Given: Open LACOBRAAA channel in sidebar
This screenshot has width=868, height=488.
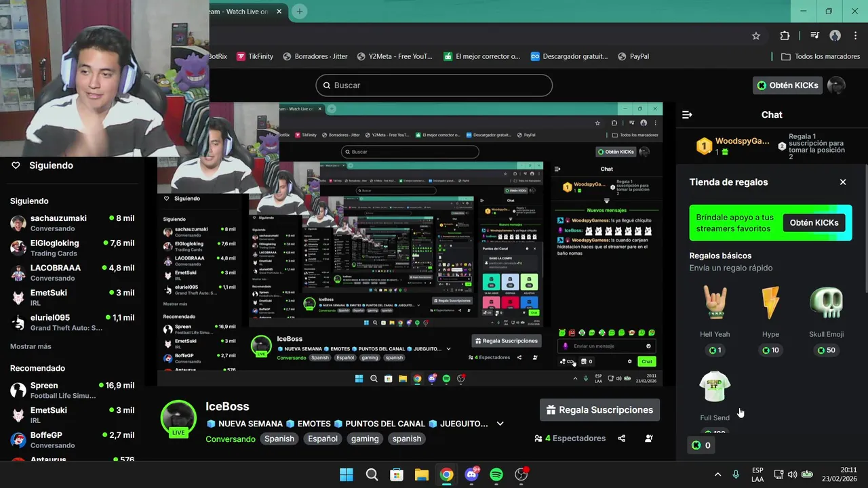Looking at the screenshot, I should coord(73,272).
